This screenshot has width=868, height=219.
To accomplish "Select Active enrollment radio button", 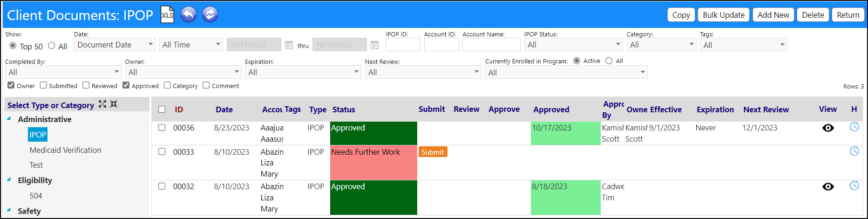I will point(576,61).
